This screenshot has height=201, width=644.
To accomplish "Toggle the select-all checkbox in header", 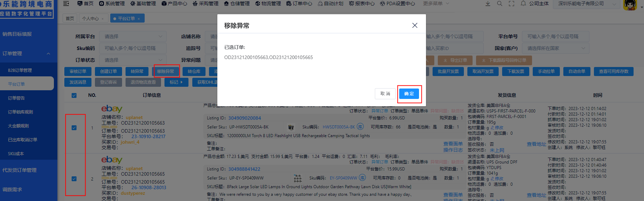I will pyautogui.click(x=74, y=95).
